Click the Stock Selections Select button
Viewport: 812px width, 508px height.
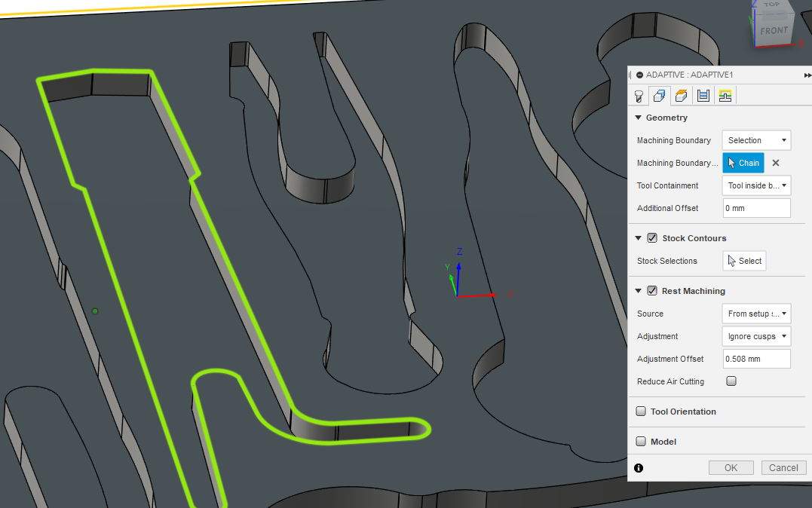click(x=744, y=261)
